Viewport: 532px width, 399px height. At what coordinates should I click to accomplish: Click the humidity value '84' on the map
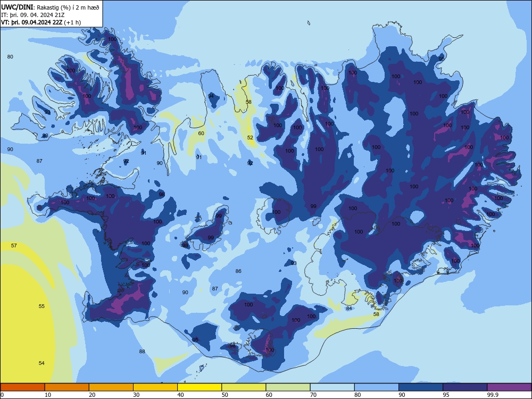[x=349, y=308]
